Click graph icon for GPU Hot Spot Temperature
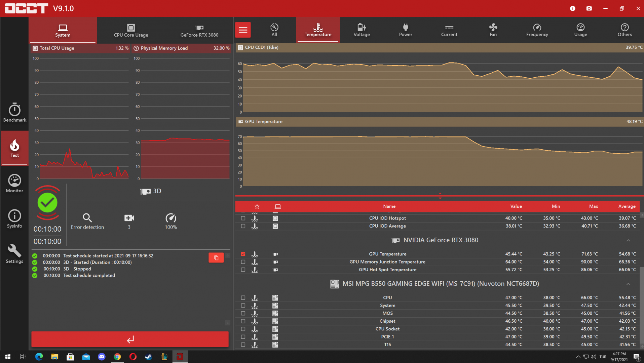Image resolution: width=644 pixels, height=363 pixels. click(x=255, y=270)
